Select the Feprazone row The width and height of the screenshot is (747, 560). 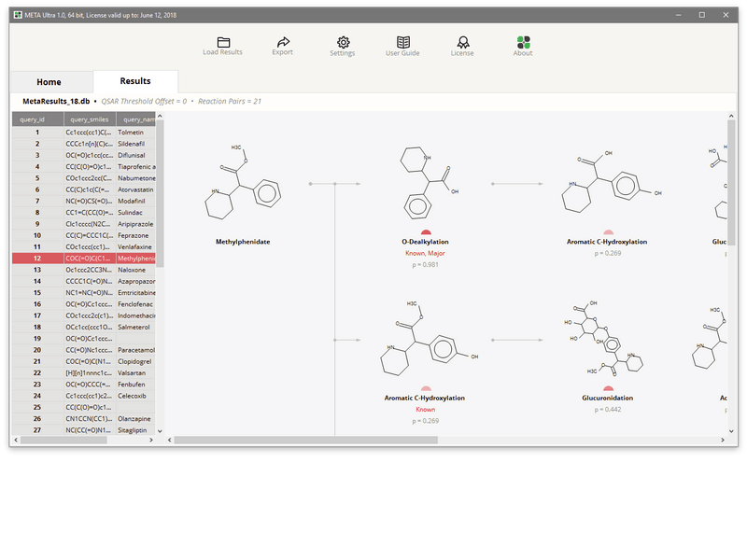click(84, 235)
